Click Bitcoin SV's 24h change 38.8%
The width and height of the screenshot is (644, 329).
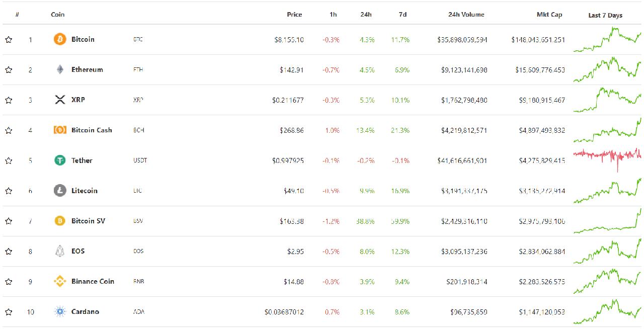tap(366, 221)
